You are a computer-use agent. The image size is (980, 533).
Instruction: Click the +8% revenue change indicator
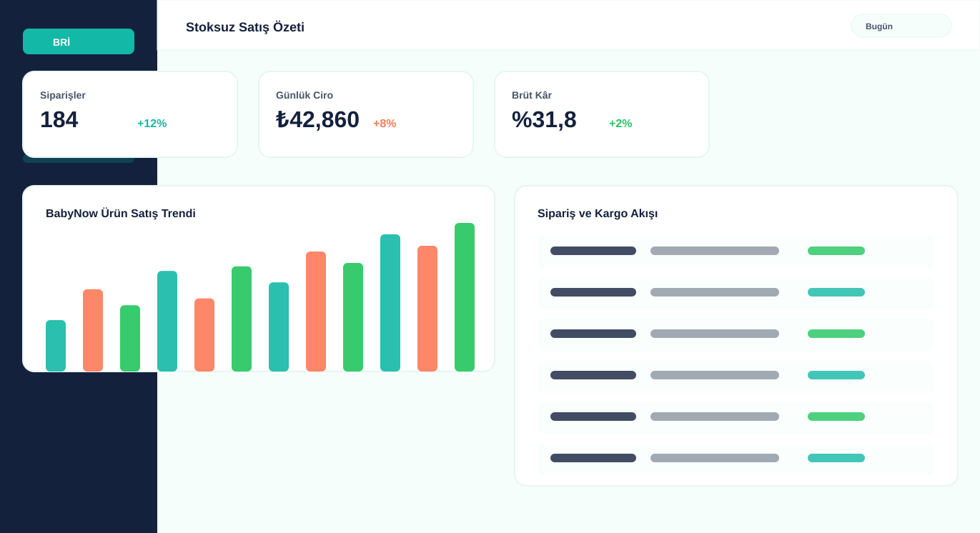(385, 123)
